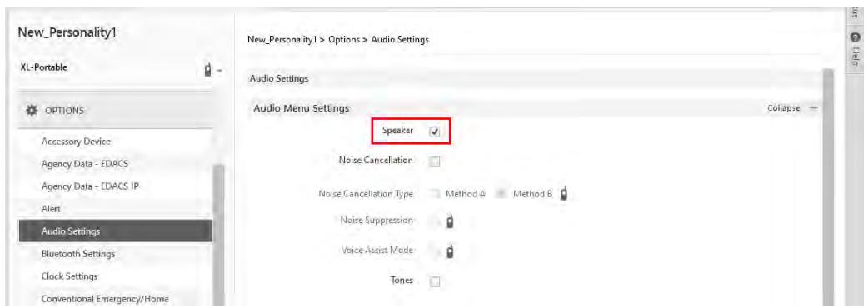Screen dimensions: 868x308
Task: Click portable icon beside Method B
Action: click(x=564, y=194)
